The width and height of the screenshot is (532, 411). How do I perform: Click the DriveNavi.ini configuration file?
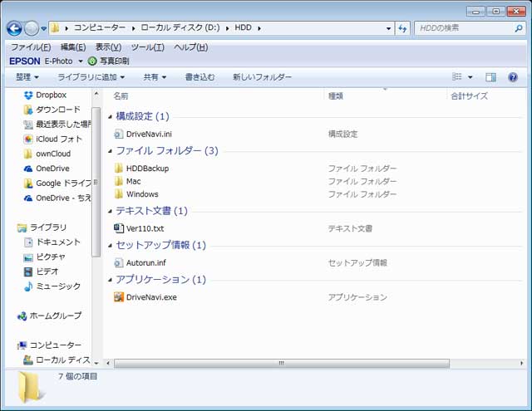coord(148,134)
